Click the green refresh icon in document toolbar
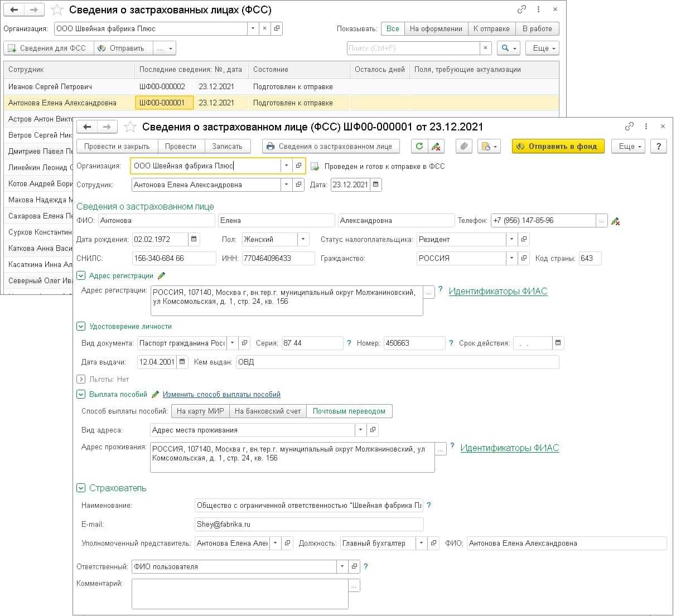 click(419, 146)
